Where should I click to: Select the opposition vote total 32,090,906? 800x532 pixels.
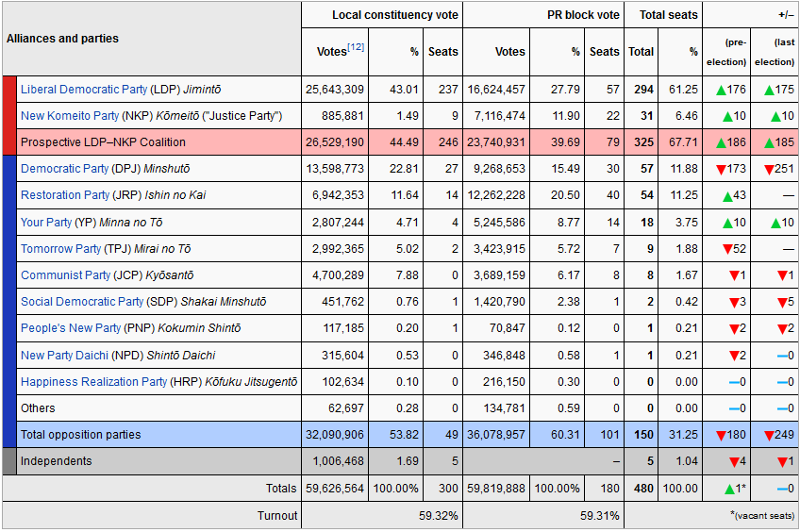pos(335,435)
